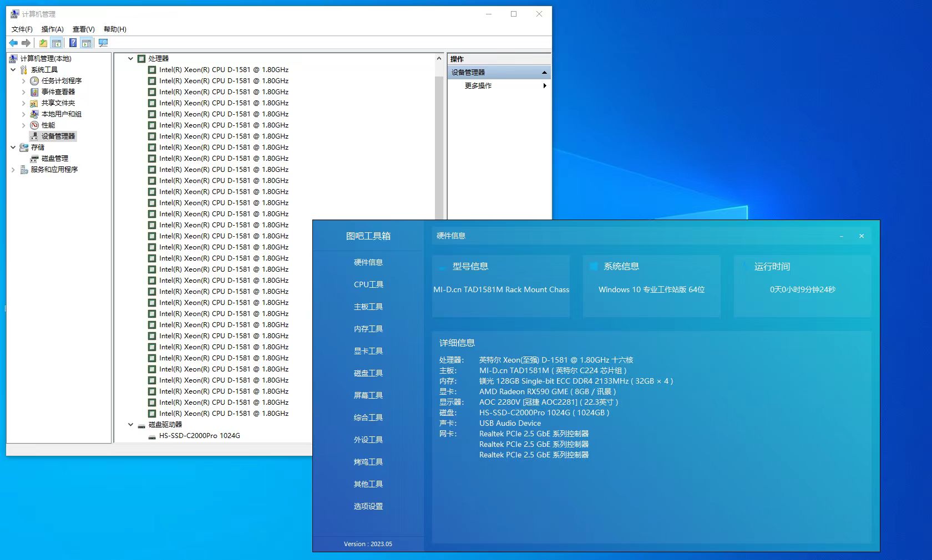Click the 声卡 value USB Audio Device

pyautogui.click(x=510, y=423)
